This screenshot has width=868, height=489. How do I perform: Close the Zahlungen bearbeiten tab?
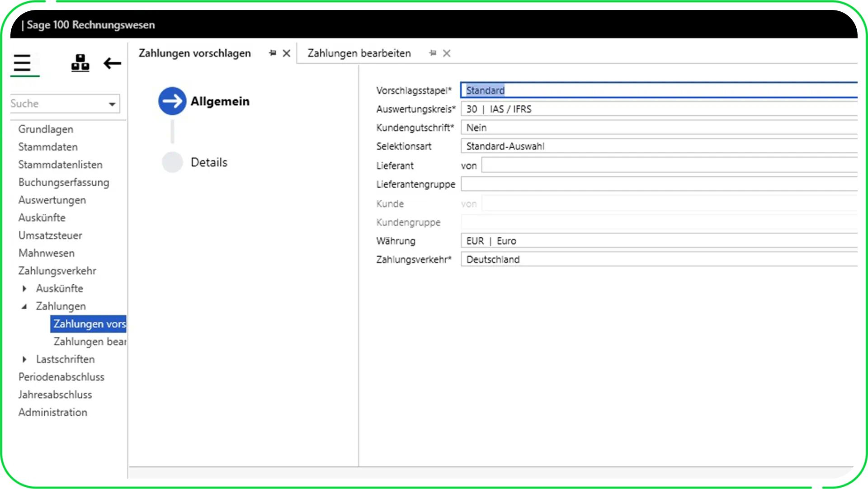(447, 53)
